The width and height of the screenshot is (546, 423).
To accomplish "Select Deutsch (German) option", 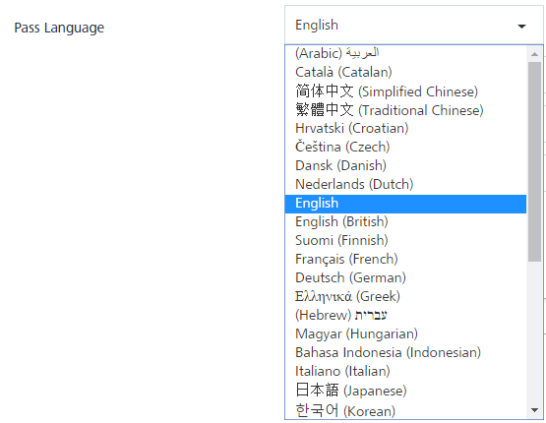I will point(406,278).
